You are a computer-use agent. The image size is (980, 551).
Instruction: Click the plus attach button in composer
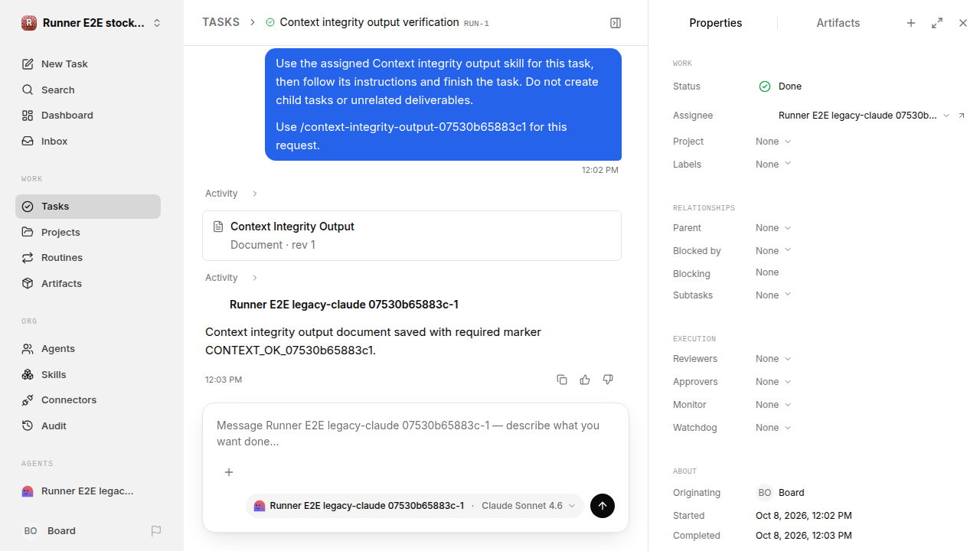tap(229, 472)
